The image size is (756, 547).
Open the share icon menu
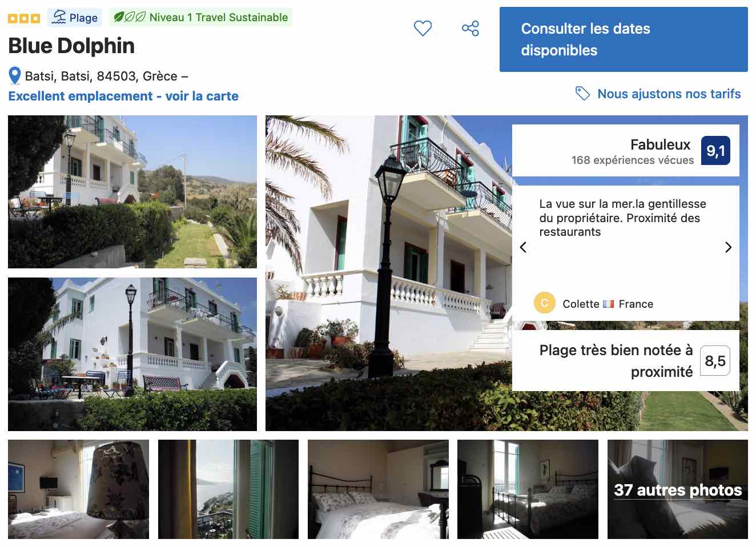click(x=471, y=28)
